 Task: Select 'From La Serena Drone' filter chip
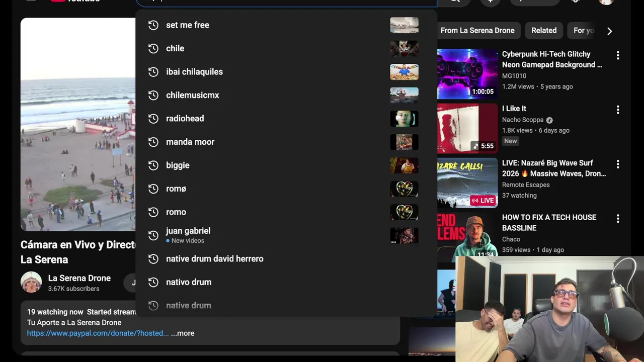point(477,31)
